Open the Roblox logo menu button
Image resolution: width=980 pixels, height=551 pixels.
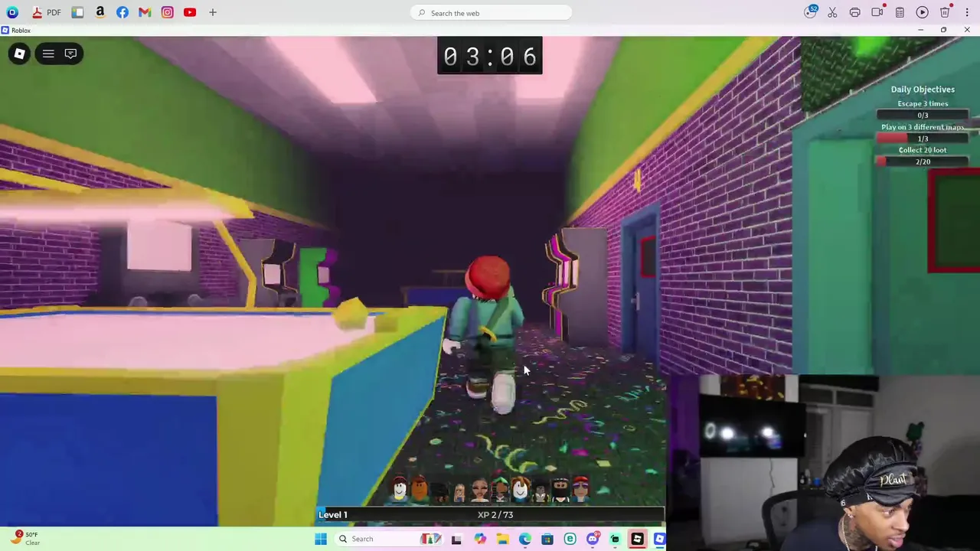click(x=20, y=54)
